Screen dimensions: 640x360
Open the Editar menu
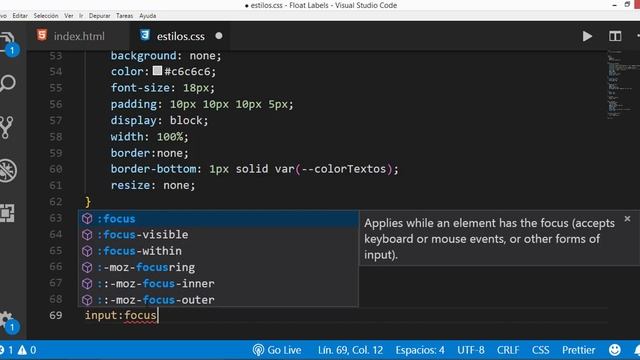(x=20, y=16)
